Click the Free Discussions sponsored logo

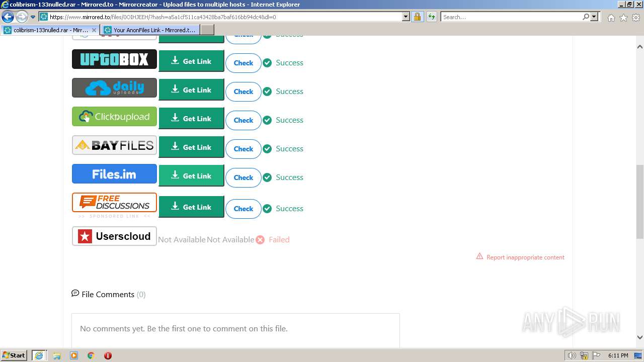[x=114, y=203]
